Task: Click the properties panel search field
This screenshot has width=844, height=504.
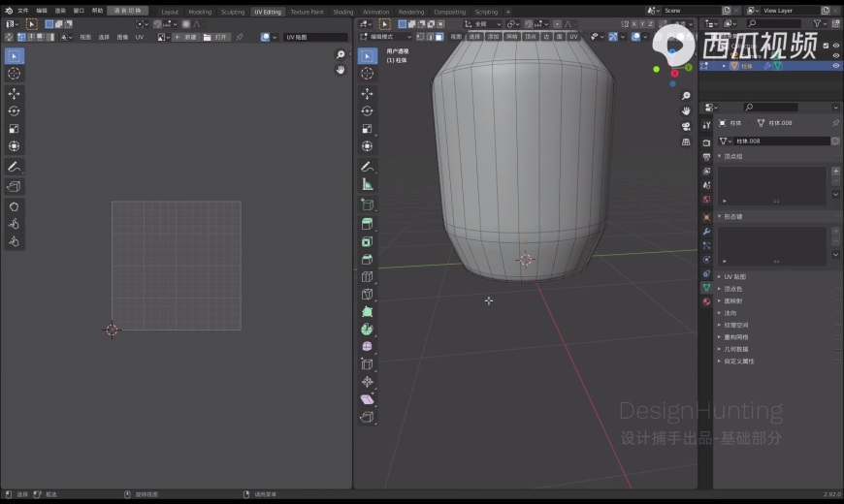Action: tap(769, 107)
